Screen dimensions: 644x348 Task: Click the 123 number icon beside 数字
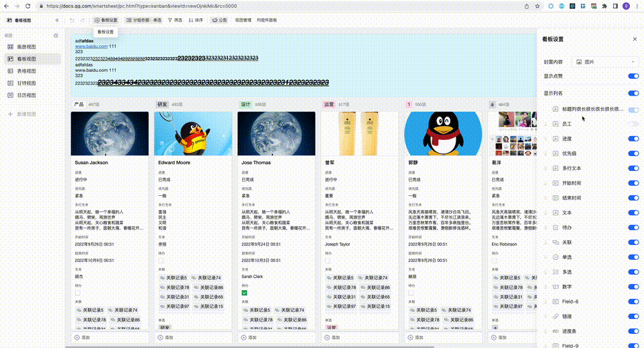(555, 287)
